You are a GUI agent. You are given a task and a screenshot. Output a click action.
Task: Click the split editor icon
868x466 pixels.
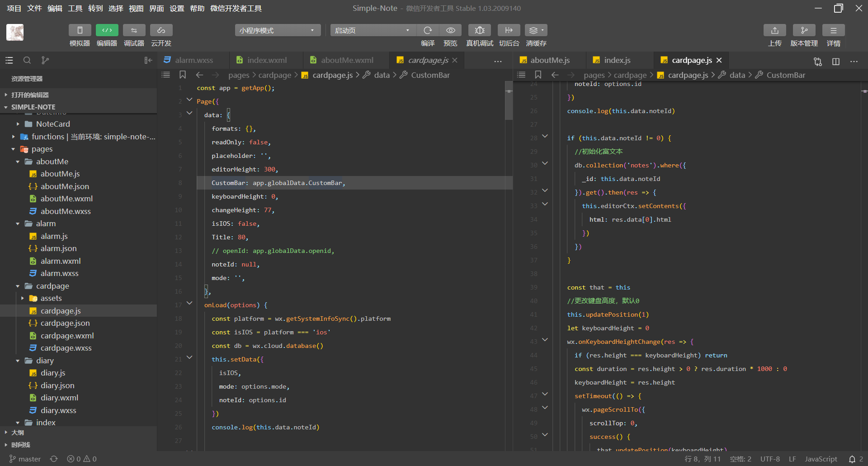point(836,61)
